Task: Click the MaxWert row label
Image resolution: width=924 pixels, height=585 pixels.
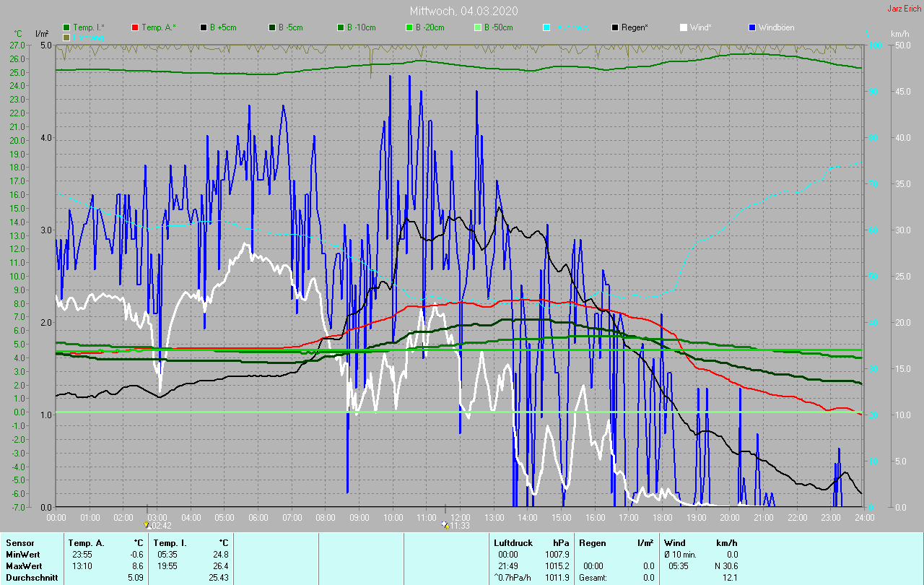Action: [x=22, y=565]
